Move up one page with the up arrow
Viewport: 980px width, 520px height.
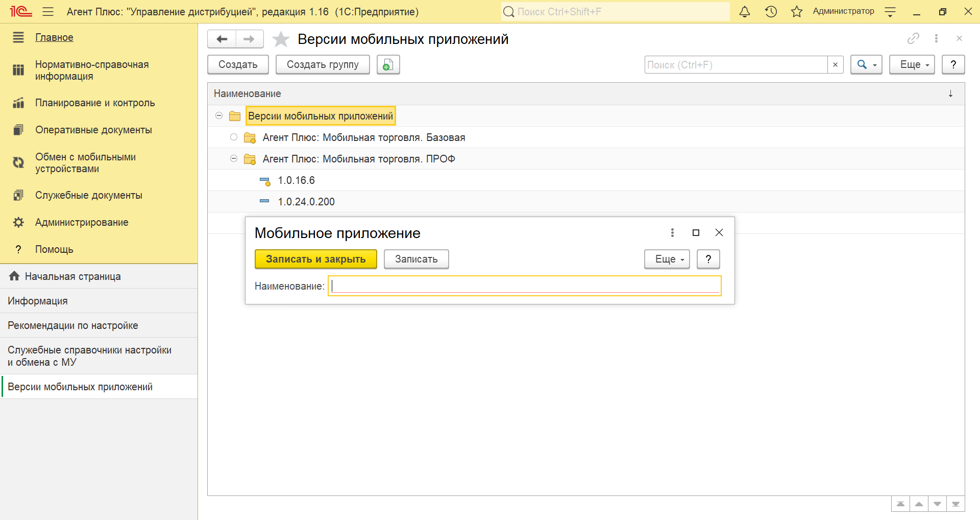tap(919, 504)
